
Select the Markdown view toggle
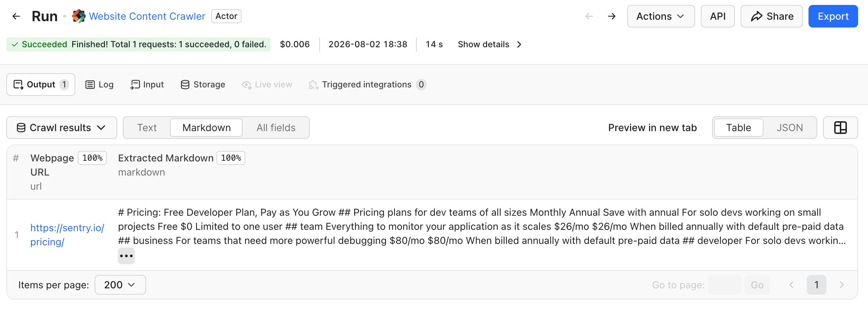coord(207,128)
